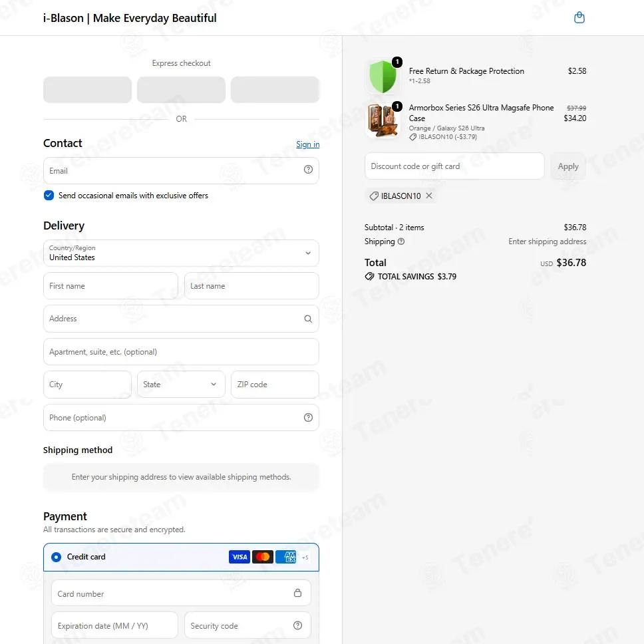Click the shipping info question mark icon
Screen dimensions: 644x644
[401, 241]
